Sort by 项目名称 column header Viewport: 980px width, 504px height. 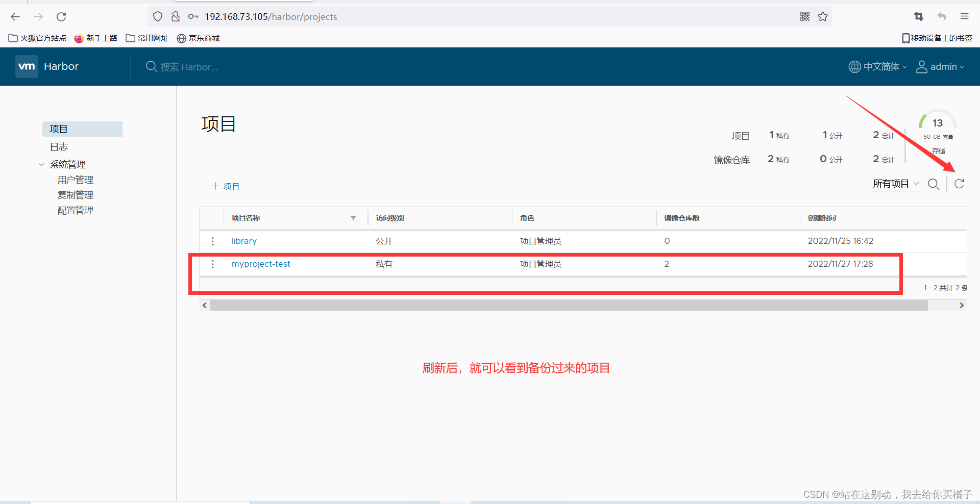(x=246, y=218)
